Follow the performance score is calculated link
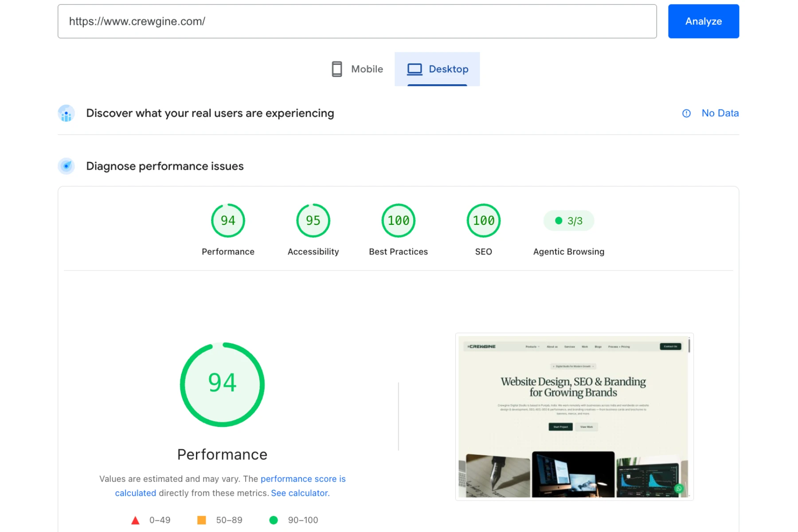Viewport: 798px width, 532px height. [230, 486]
